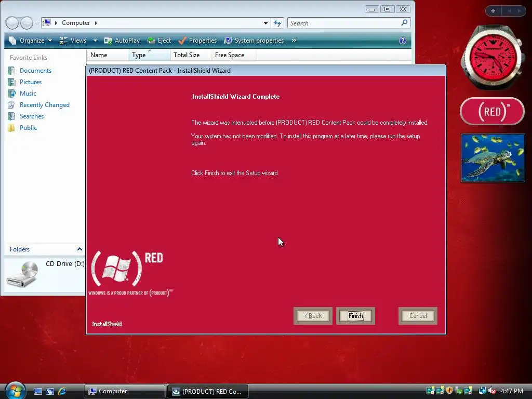The width and height of the screenshot is (532, 399).
Task: Click the Computer window maximize button
Action: coord(387,9)
